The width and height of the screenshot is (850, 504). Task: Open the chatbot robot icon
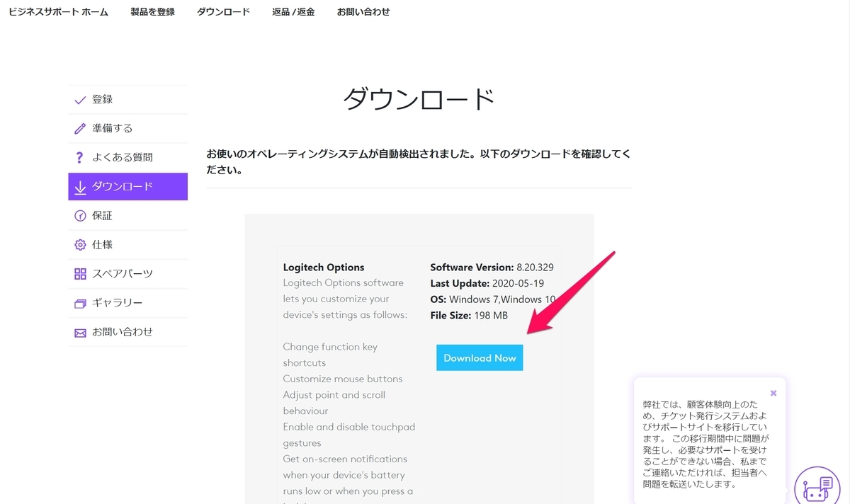click(817, 488)
